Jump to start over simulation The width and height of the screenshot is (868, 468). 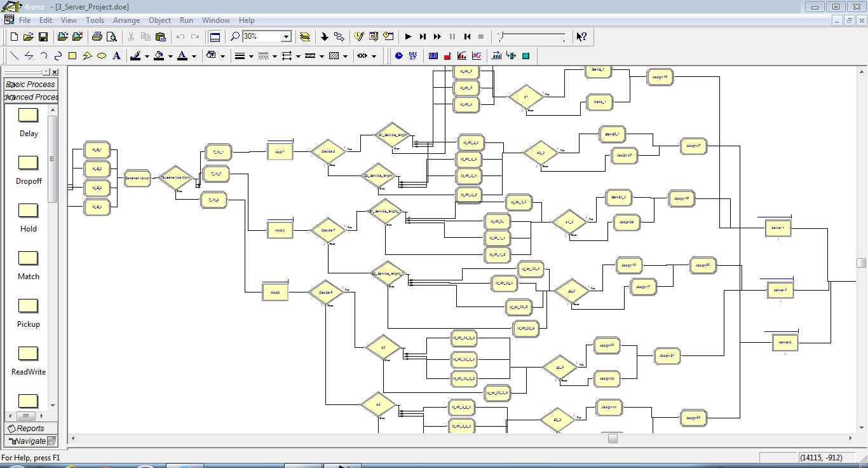click(467, 37)
